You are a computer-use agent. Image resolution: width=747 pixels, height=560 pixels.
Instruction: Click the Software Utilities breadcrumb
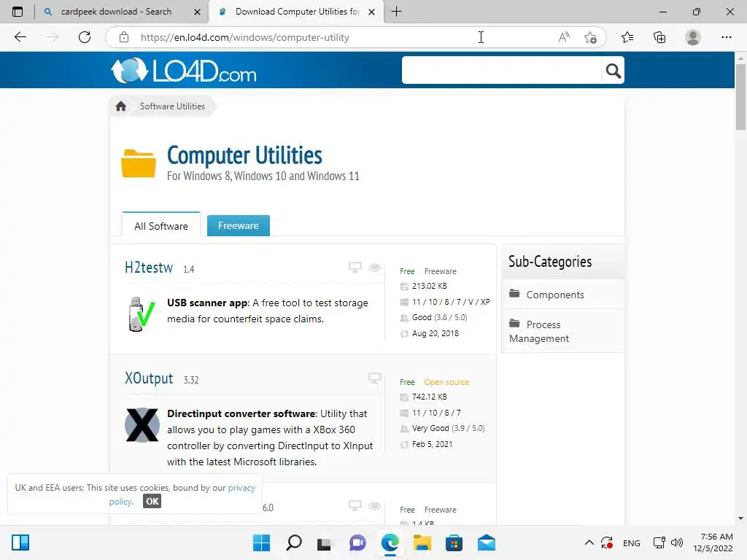tap(172, 106)
